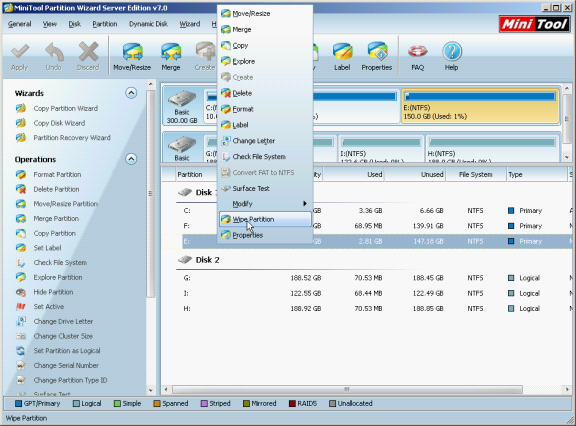Screen dimensions: 576x426
Task: Open the FAQ lifebuoy icon
Action: point(418,52)
